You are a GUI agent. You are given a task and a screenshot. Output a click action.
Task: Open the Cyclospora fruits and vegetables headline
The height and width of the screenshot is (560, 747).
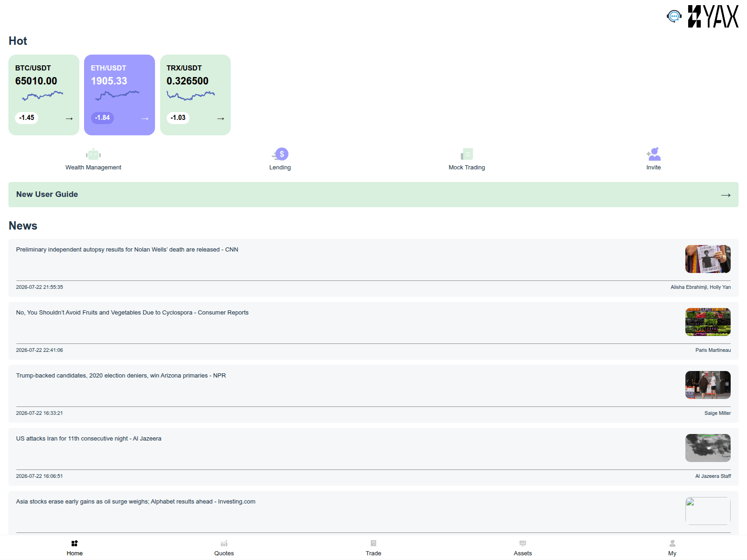click(x=132, y=313)
